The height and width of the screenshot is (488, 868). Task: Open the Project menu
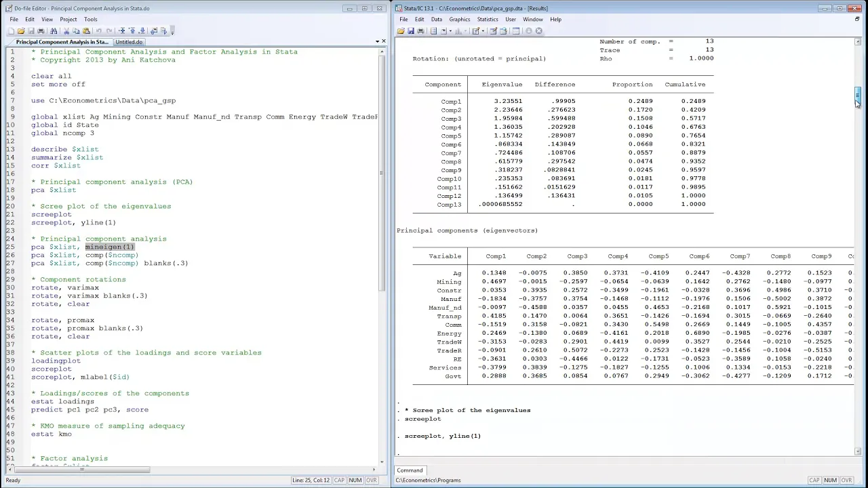click(68, 19)
